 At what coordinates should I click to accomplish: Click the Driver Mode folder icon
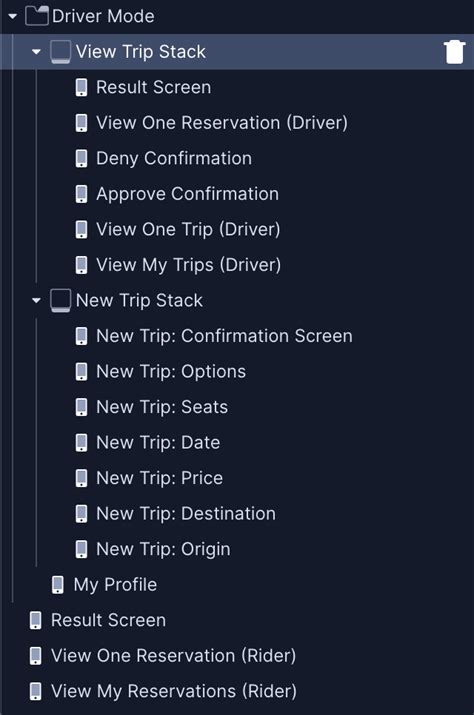36,16
